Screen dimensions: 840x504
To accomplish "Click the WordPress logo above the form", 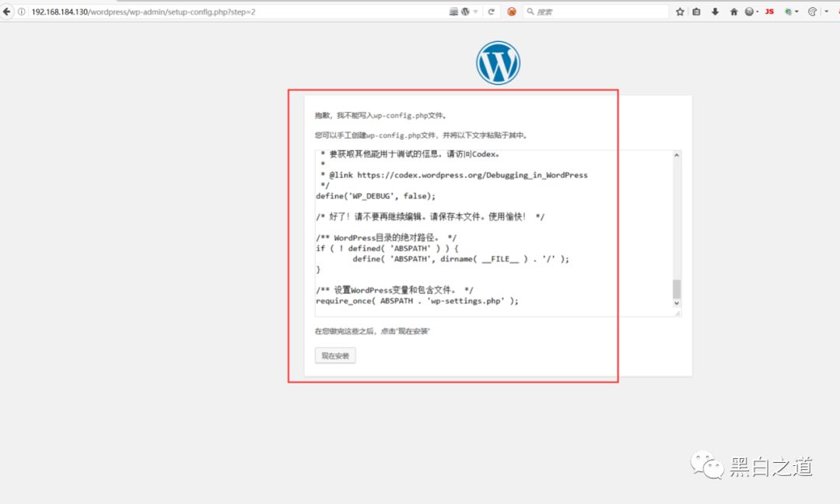I will pyautogui.click(x=499, y=63).
